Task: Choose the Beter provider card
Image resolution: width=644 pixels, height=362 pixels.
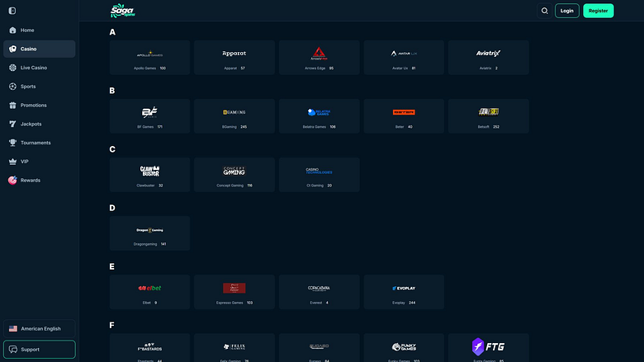Action: [404, 116]
